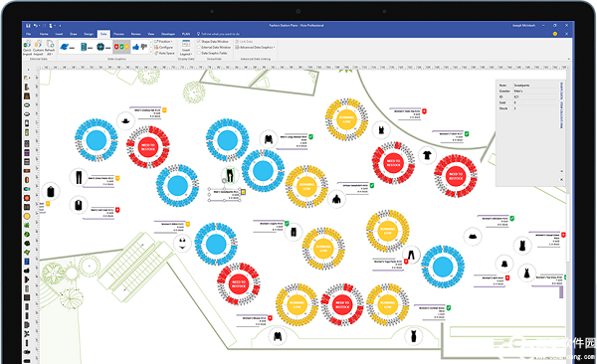Screen dimensions: 597x364
Task: Select the thumbs up/down data graphic
Action: pos(139,47)
